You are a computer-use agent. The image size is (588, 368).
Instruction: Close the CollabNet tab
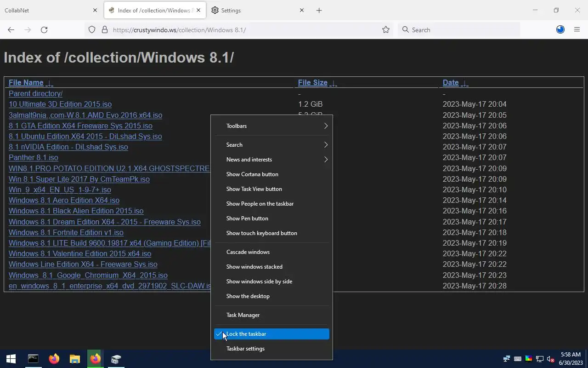[95, 10]
